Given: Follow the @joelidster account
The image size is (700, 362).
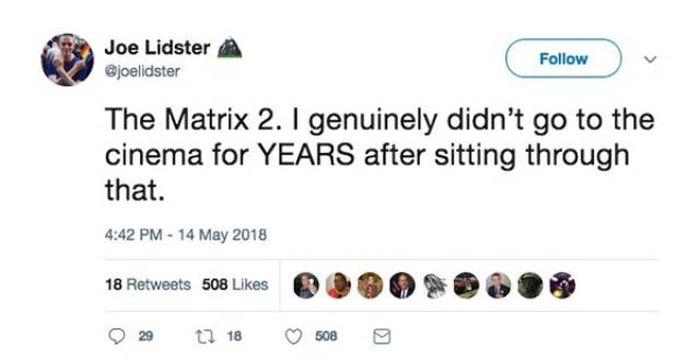Looking at the screenshot, I should coord(563,58).
